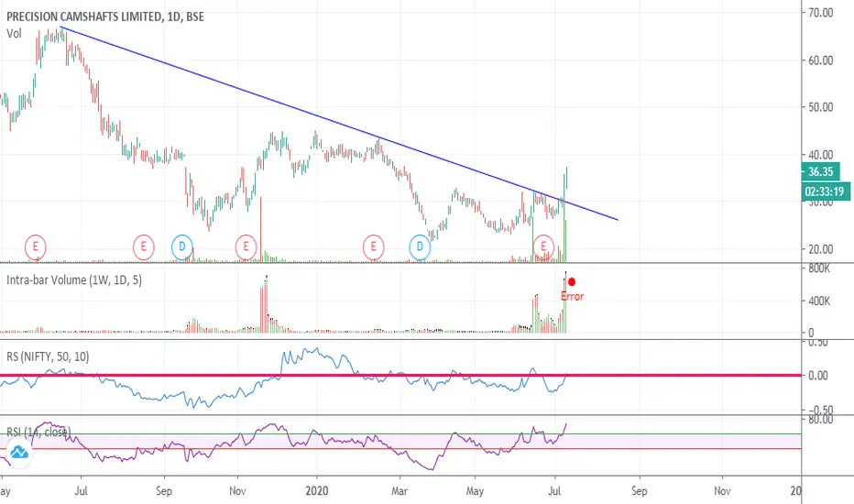Select the Intra-bar Volume indicator legend
Screen dimensions: 854x504
tap(74, 280)
